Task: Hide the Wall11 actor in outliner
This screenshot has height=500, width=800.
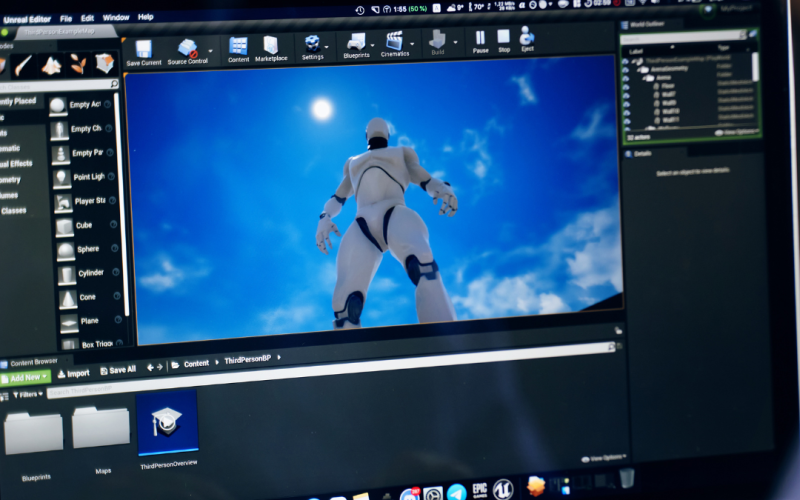Action: point(628,121)
